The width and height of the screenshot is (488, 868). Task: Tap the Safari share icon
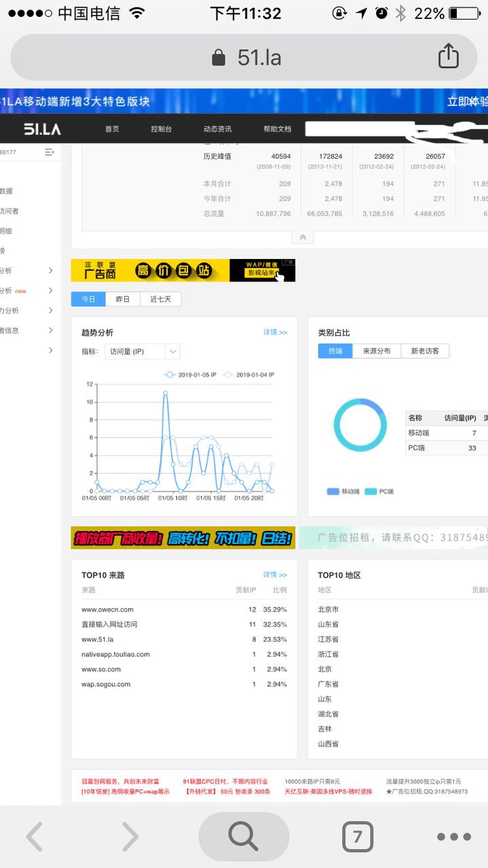pyautogui.click(x=448, y=57)
